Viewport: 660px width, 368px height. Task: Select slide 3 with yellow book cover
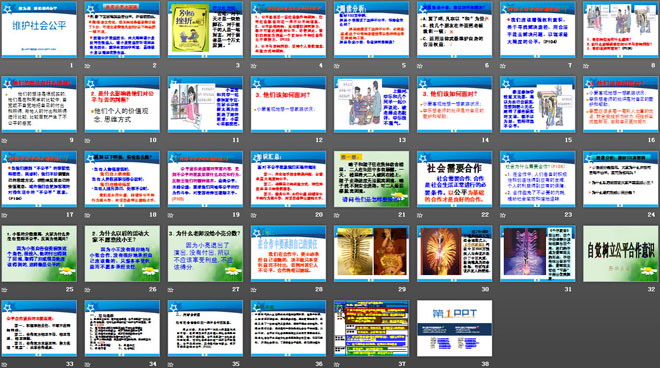(x=205, y=29)
